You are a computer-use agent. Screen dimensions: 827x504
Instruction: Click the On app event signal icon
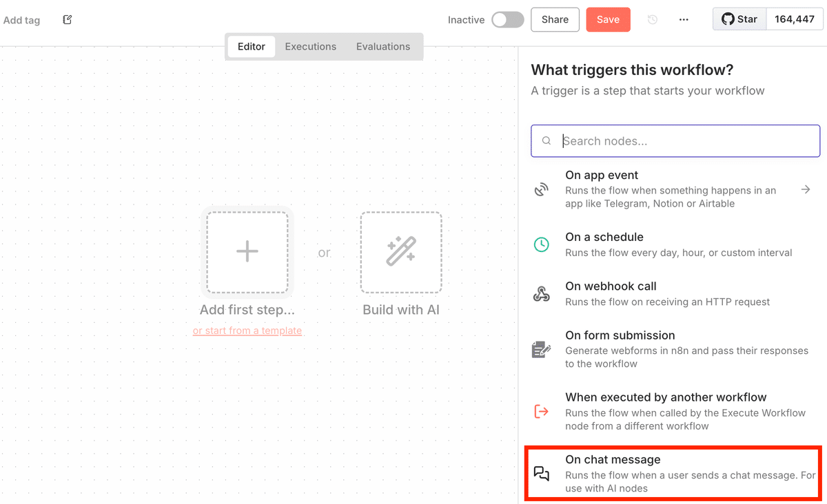point(542,189)
